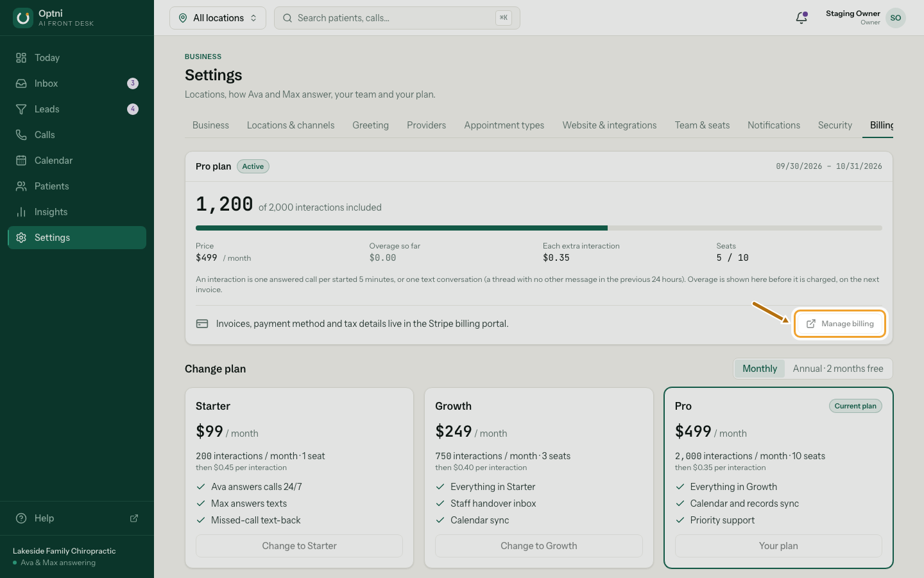The image size is (924, 578).
Task: Open the Today dashboard icon
Action: click(x=21, y=58)
